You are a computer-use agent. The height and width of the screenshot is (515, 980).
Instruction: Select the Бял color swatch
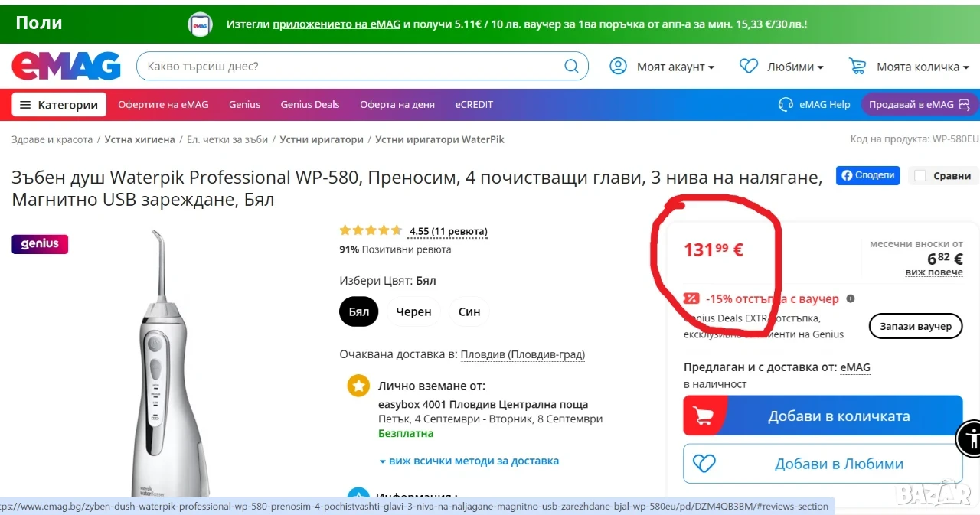[x=359, y=312]
